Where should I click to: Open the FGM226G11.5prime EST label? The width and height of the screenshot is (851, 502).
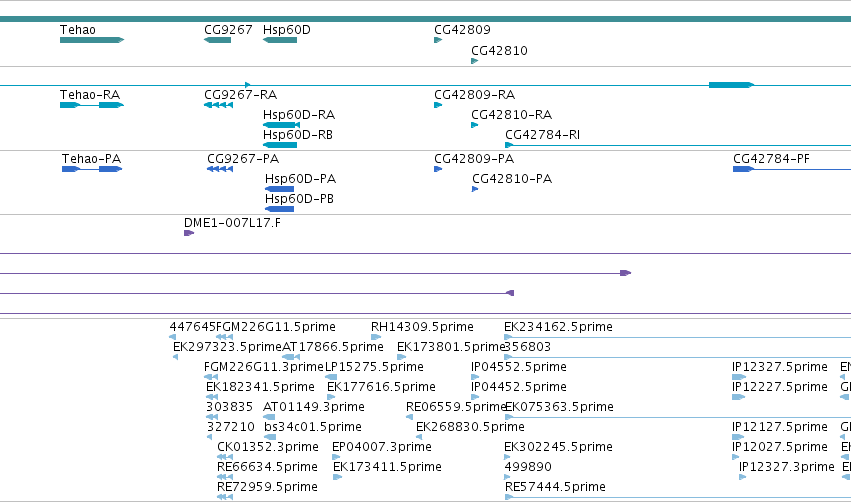(276, 327)
